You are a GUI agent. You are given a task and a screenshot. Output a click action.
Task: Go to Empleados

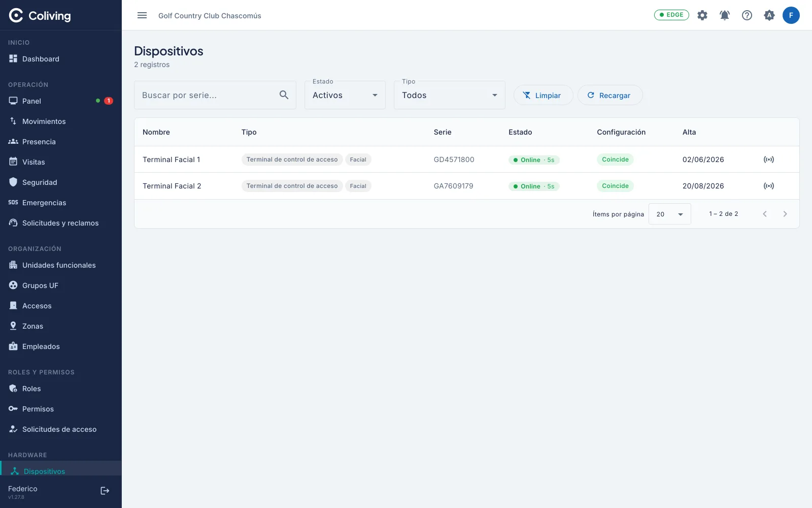(61, 346)
